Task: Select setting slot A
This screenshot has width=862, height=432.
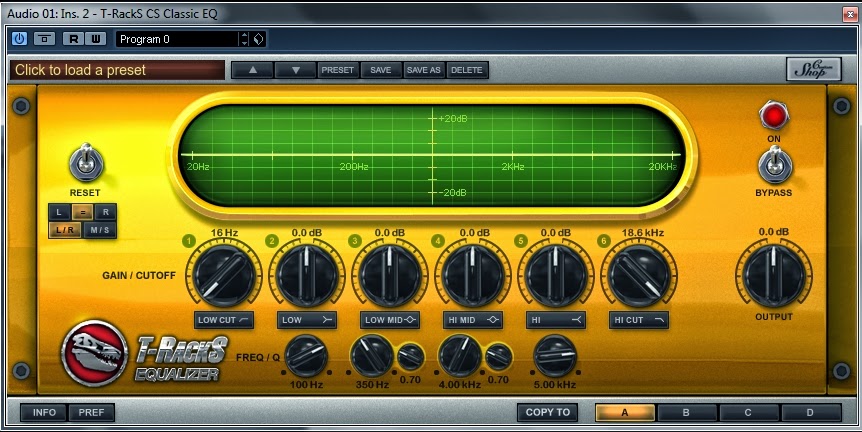Action: pos(625,412)
